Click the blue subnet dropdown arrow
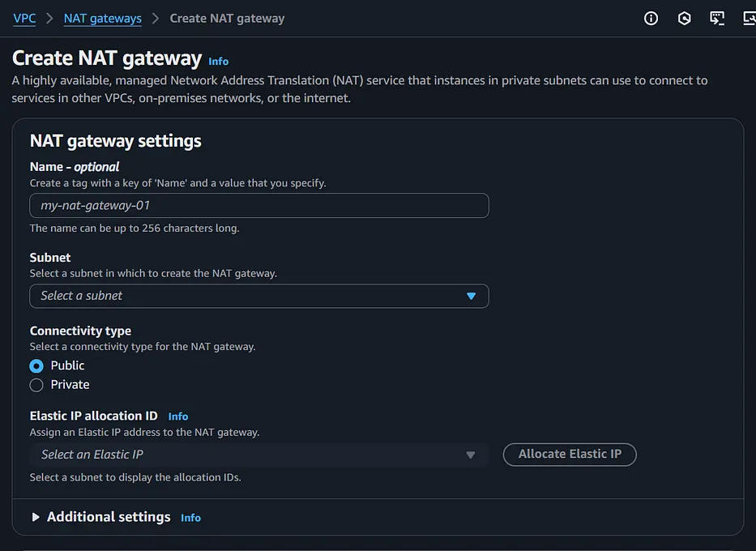756x551 pixels. (x=471, y=296)
